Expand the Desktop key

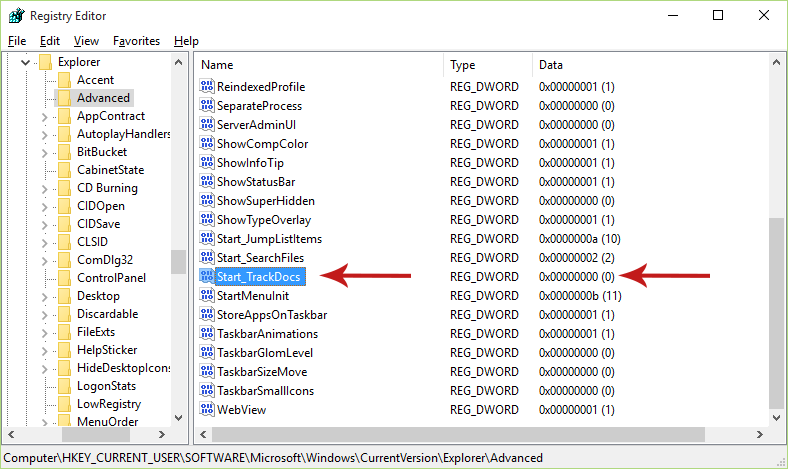click(x=44, y=297)
